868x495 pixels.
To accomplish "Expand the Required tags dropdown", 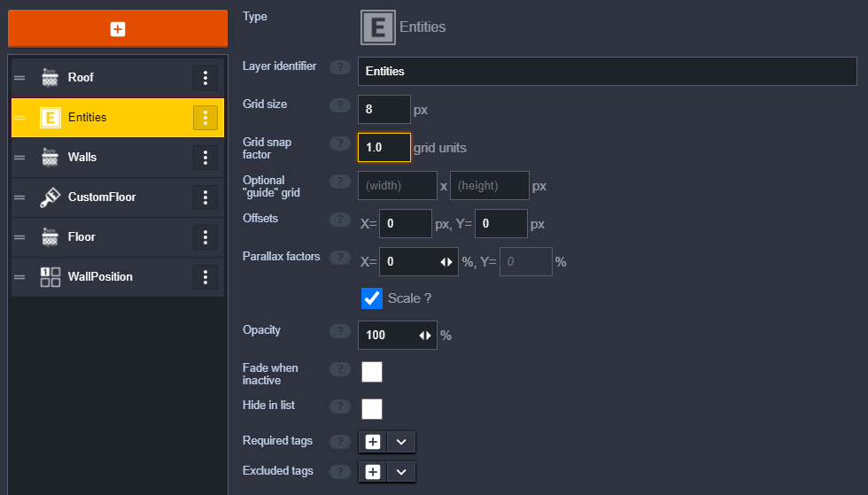I will pos(401,442).
